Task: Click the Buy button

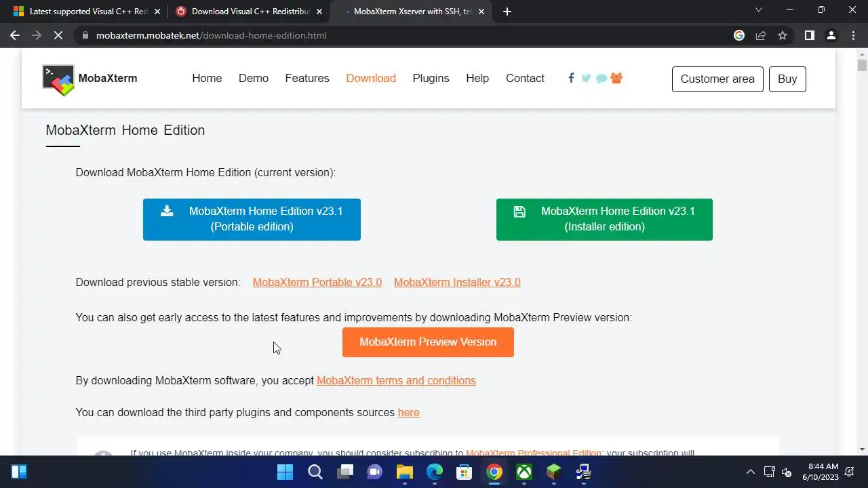Action: 787,79
